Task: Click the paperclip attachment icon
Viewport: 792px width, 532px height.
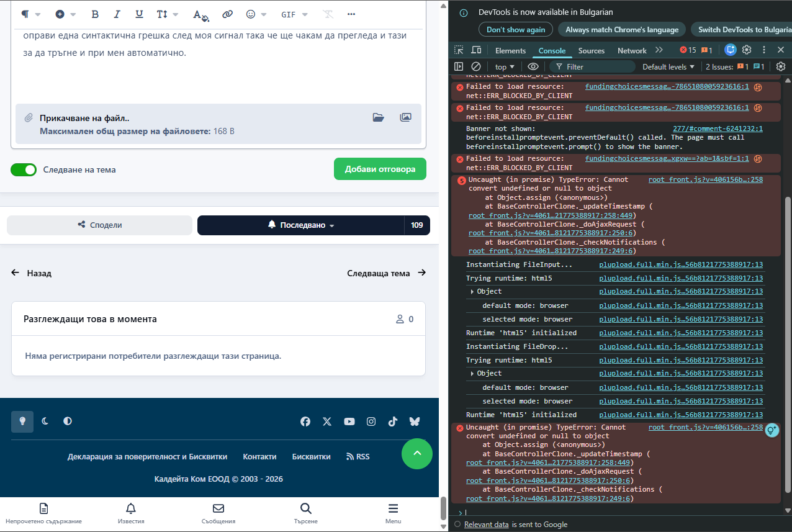Action: (29, 118)
